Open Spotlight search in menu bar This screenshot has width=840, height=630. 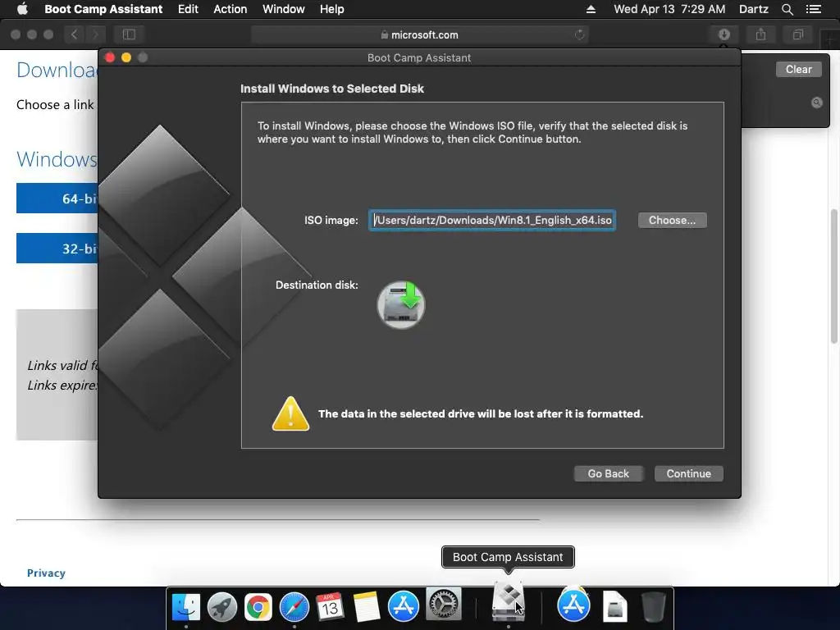(787, 9)
